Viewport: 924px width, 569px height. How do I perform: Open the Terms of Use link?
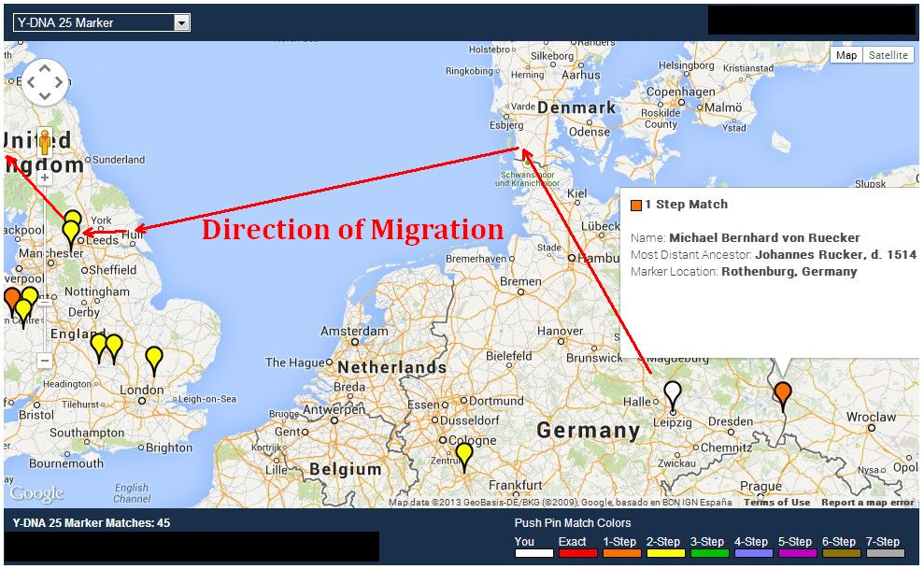(x=776, y=503)
